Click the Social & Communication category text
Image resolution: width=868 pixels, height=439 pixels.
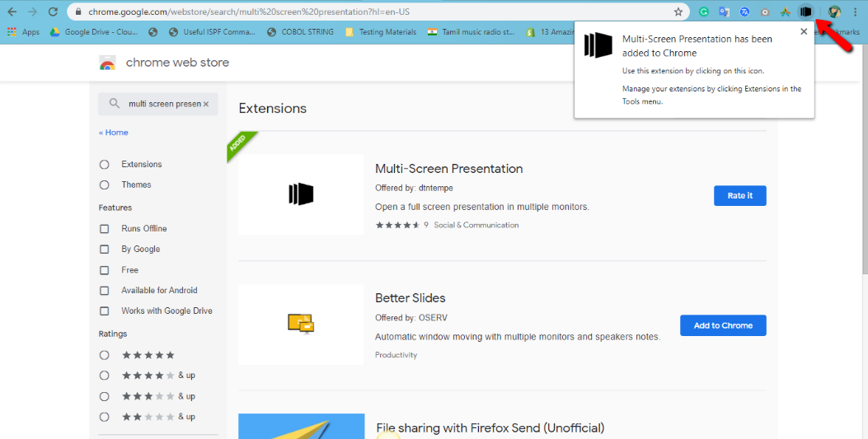pyautogui.click(x=476, y=225)
